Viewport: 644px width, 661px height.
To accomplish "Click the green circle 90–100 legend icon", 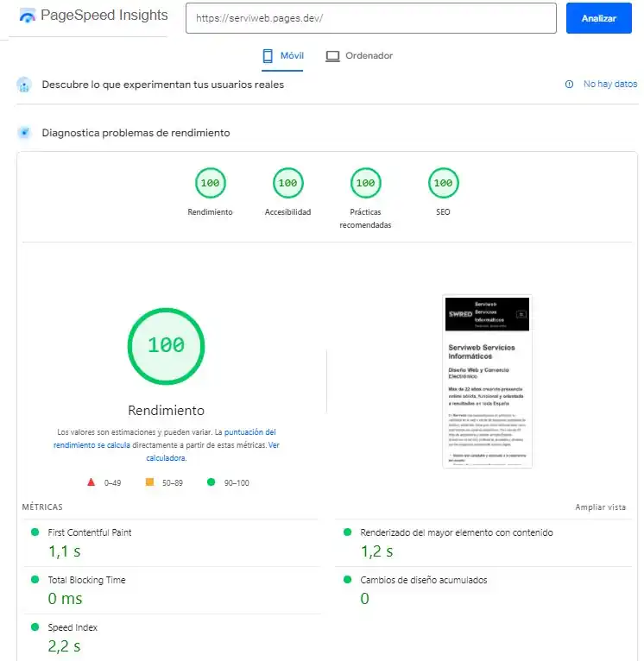I will 211,482.
